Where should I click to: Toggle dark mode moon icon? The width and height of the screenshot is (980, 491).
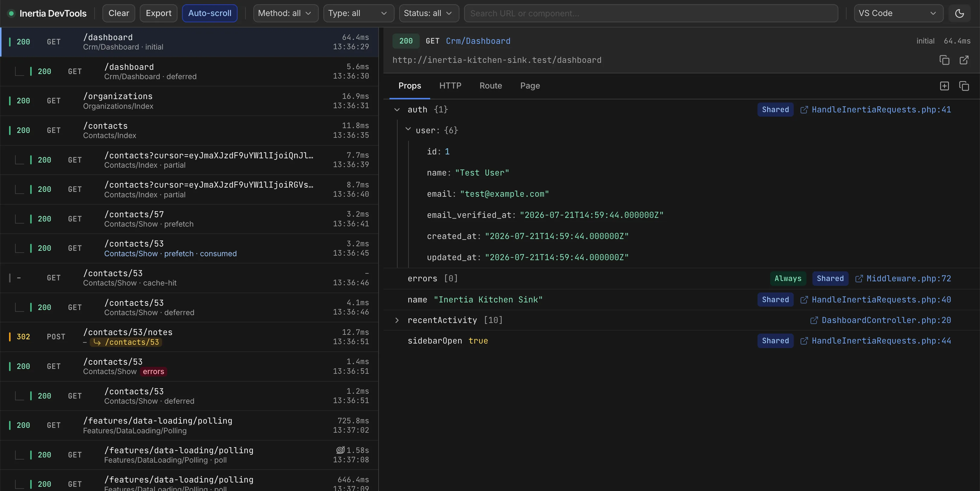click(959, 13)
